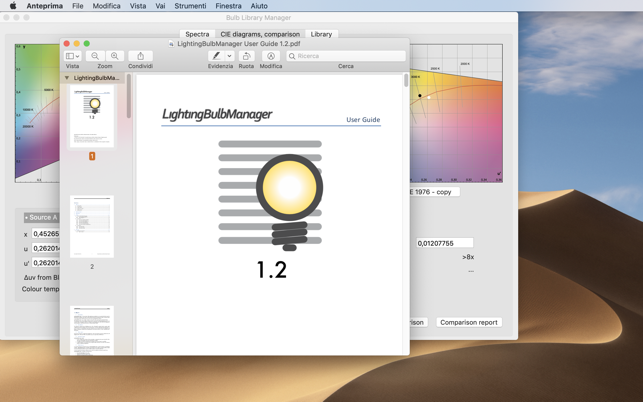
Task: Click the Ricerca search field
Action: 346,56
